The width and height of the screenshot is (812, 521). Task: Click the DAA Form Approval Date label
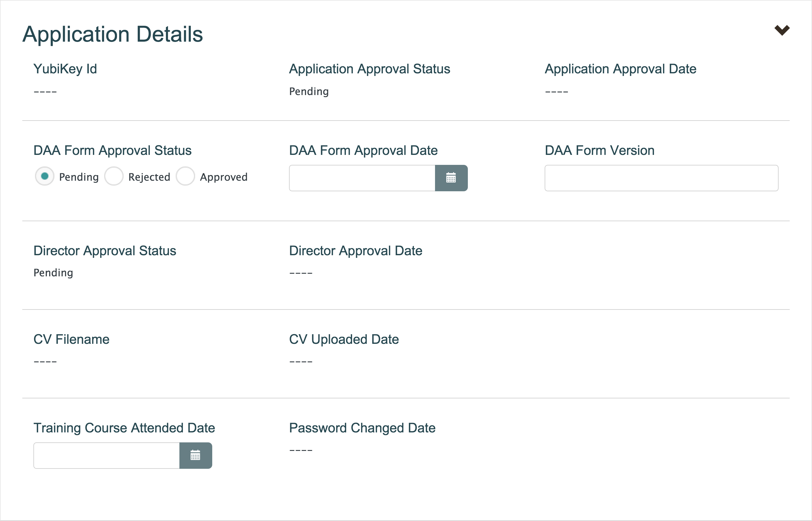tap(363, 150)
